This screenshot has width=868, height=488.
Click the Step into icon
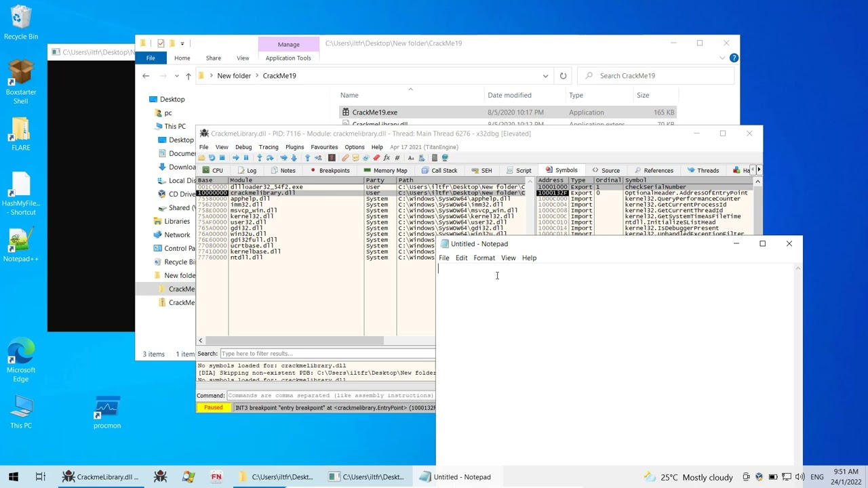coord(260,158)
